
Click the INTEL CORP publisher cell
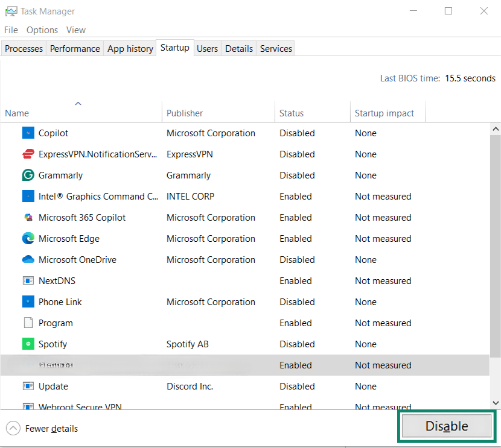190,196
